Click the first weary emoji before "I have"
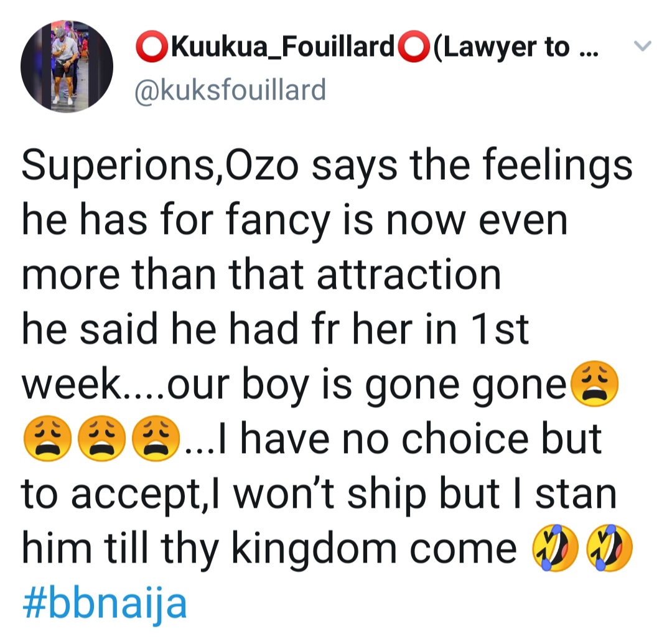 (41, 439)
